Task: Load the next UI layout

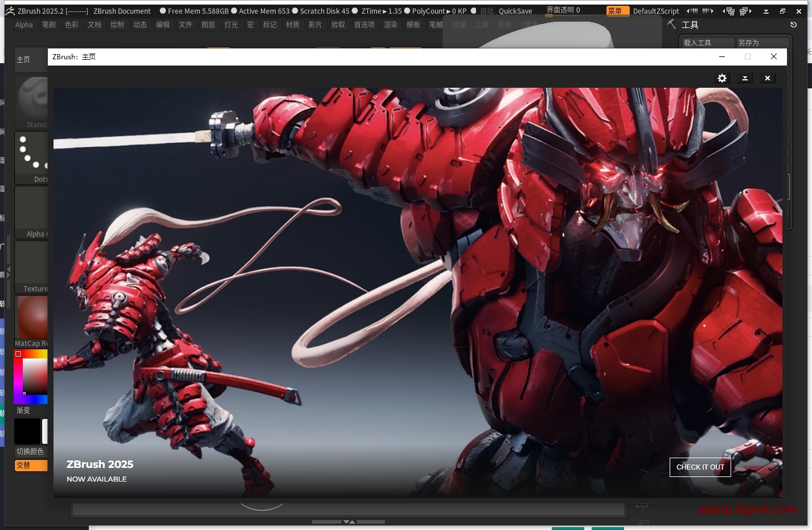Action: 745,11
